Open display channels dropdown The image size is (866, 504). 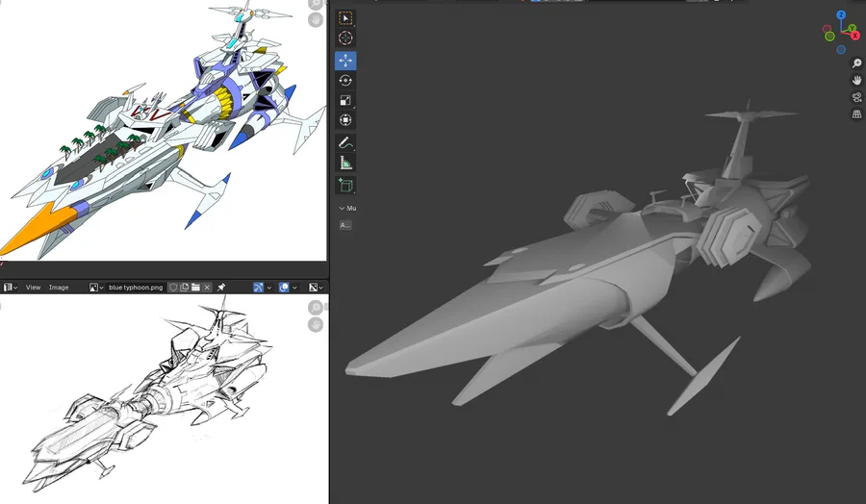316,287
